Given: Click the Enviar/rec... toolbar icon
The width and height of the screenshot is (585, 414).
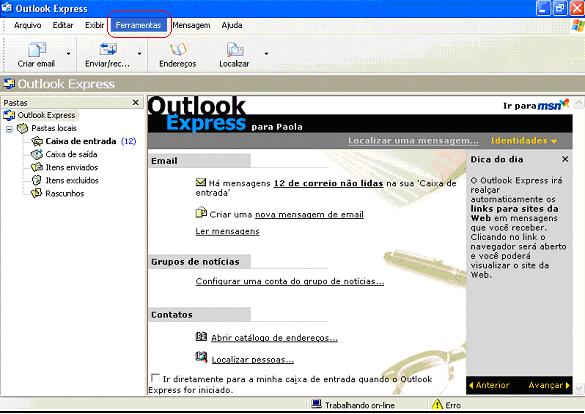Looking at the screenshot, I should tap(107, 50).
